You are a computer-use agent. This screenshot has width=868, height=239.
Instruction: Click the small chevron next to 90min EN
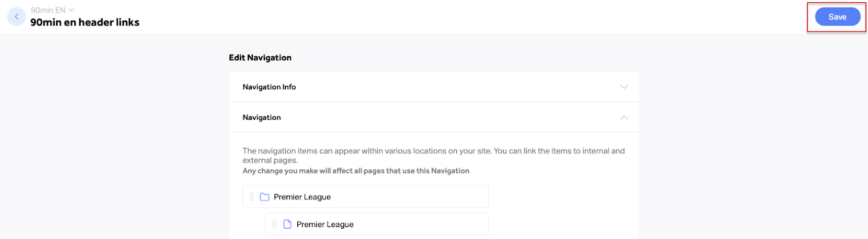click(72, 10)
